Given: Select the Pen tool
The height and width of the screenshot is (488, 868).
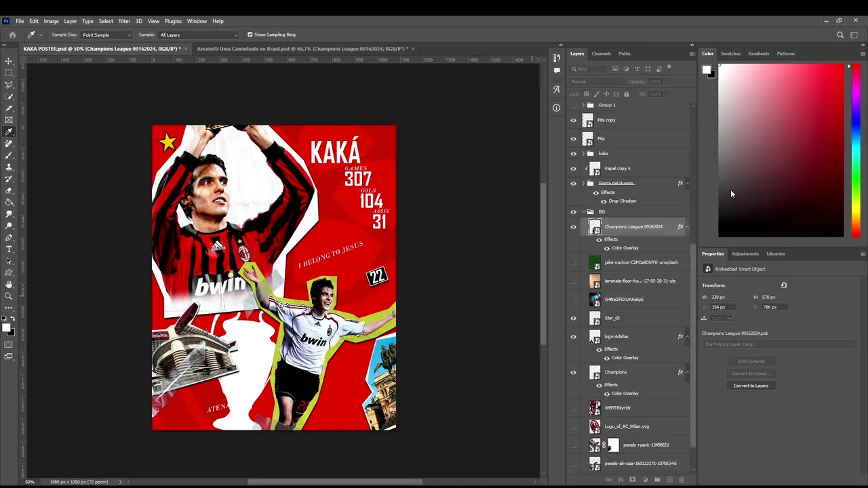Looking at the screenshot, I should coord(9,238).
